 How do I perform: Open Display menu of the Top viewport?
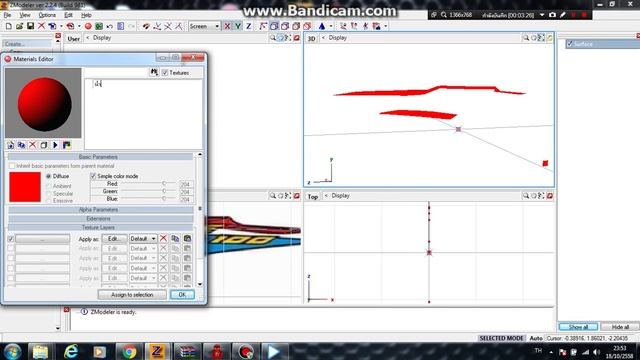[x=340, y=196]
